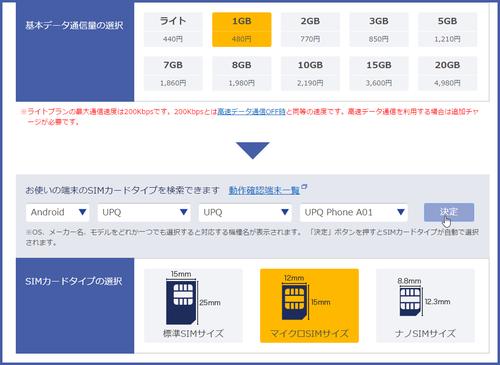500x365 pixels.
Task: Select the 8GB 1,980円 plan
Action: click(242, 74)
